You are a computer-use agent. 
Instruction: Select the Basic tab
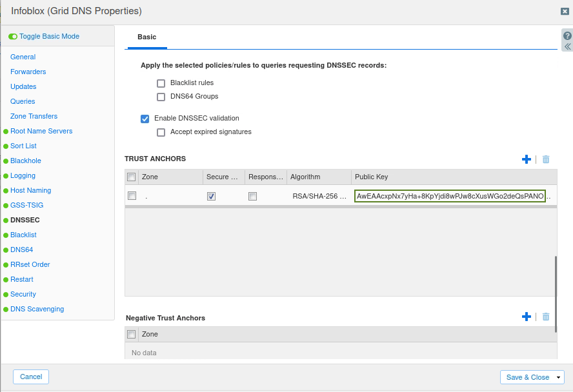(x=146, y=37)
